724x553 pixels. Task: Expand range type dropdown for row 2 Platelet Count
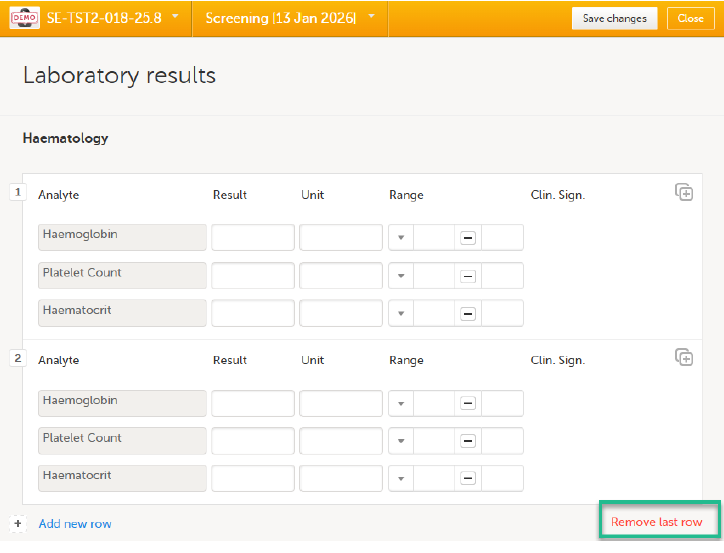coord(401,441)
